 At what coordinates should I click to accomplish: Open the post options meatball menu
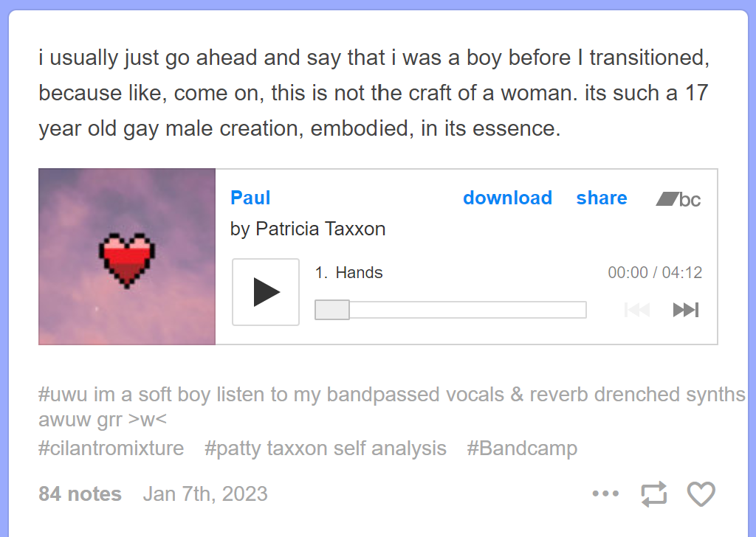(605, 493)
